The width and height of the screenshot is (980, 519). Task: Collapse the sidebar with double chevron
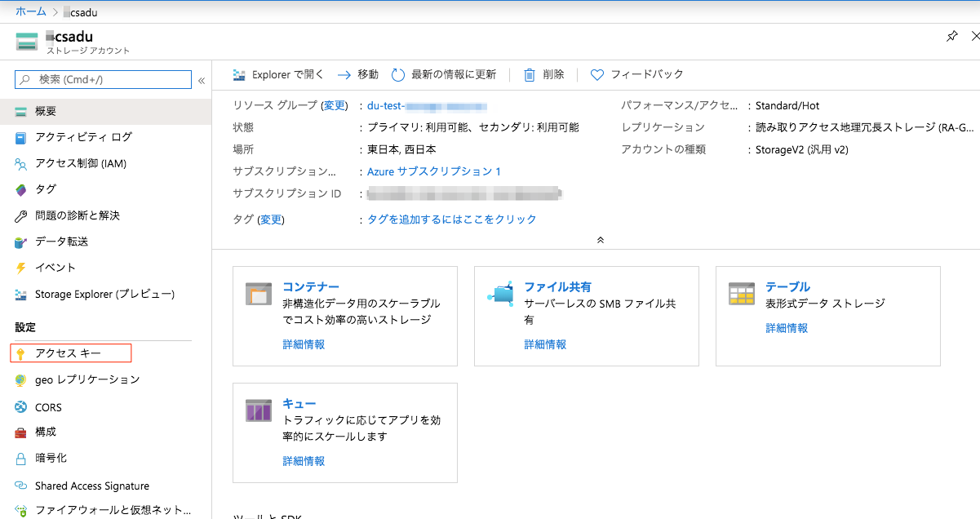pyautogui.click(x=202, y=80)
